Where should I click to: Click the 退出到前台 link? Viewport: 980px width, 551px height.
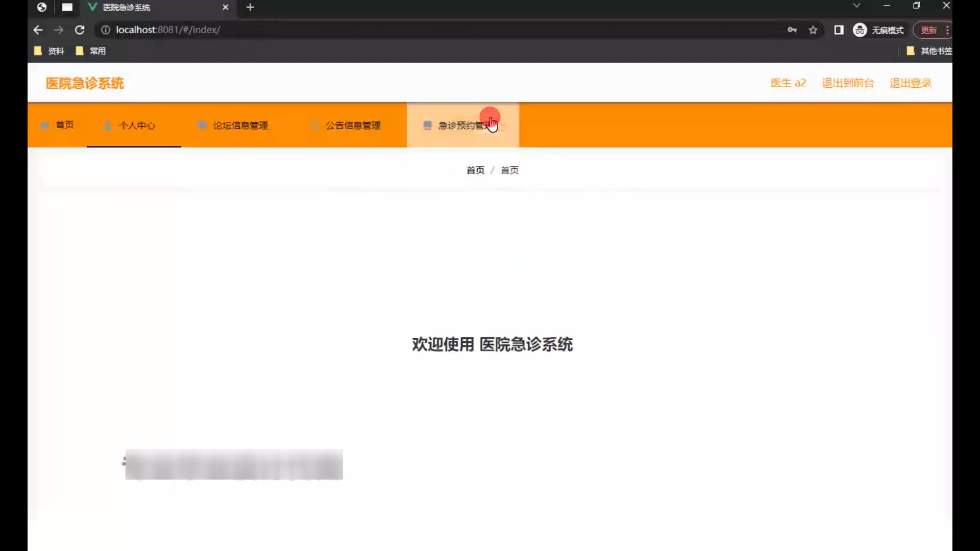click(x=847, y=83)
